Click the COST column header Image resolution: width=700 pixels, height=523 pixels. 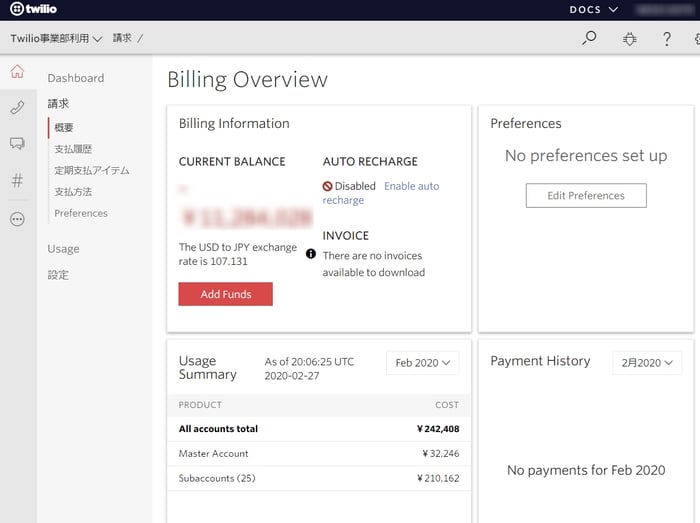447,405
